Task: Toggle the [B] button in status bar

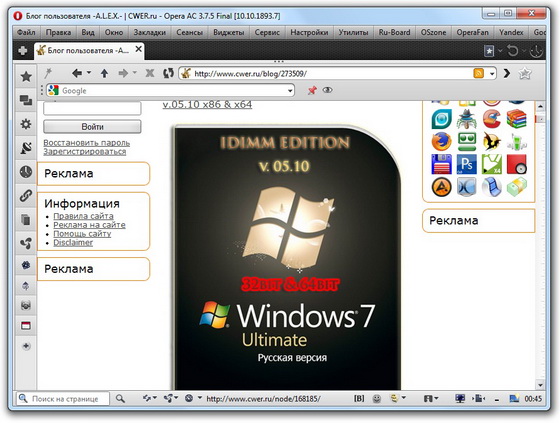Action: (359, 398)
